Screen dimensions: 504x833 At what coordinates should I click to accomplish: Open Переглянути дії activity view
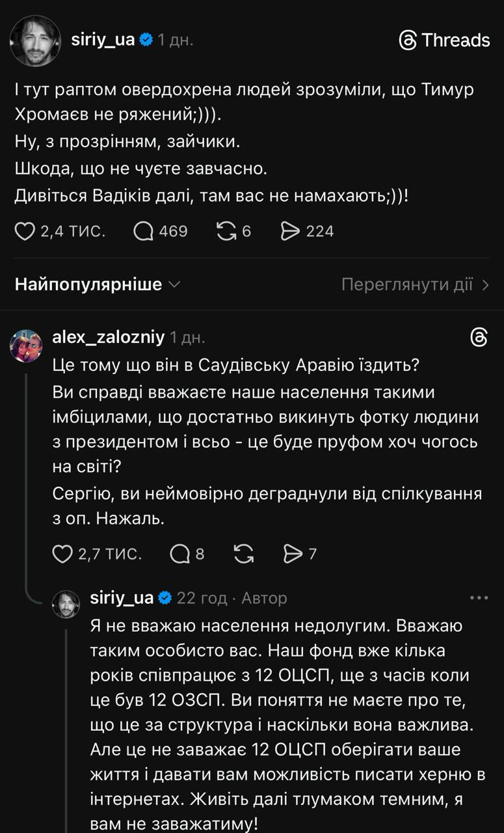415,284
